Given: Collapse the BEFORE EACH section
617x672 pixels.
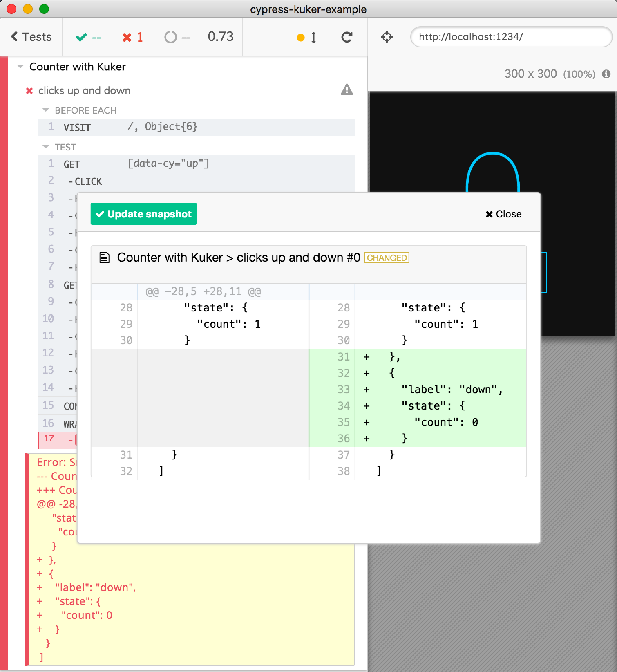Looking at the screenshot, I should point(46,110).
